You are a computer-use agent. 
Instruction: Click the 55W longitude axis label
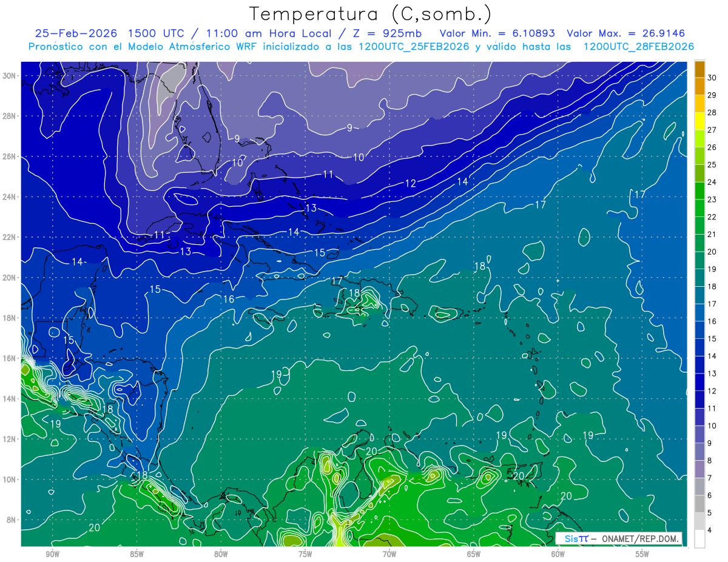point(642,554)
